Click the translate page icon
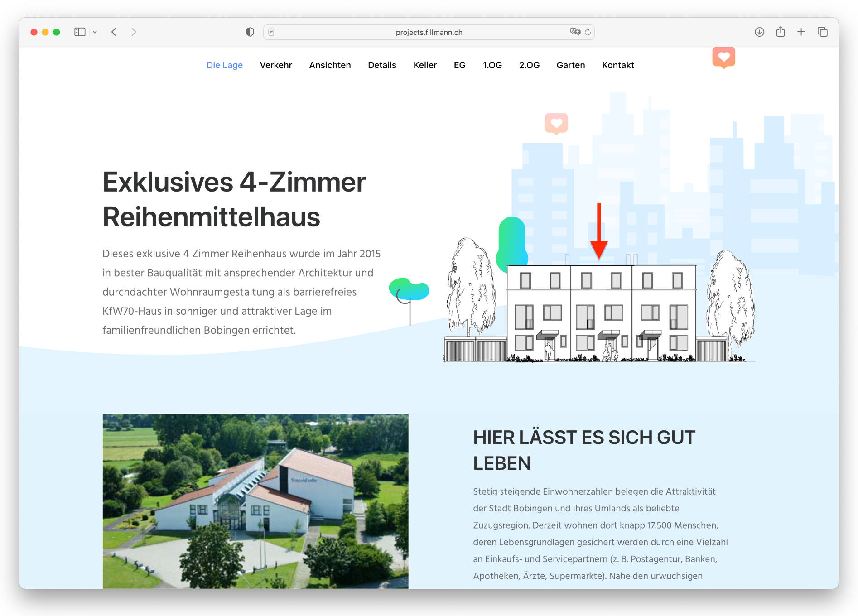 click(575, 32)
